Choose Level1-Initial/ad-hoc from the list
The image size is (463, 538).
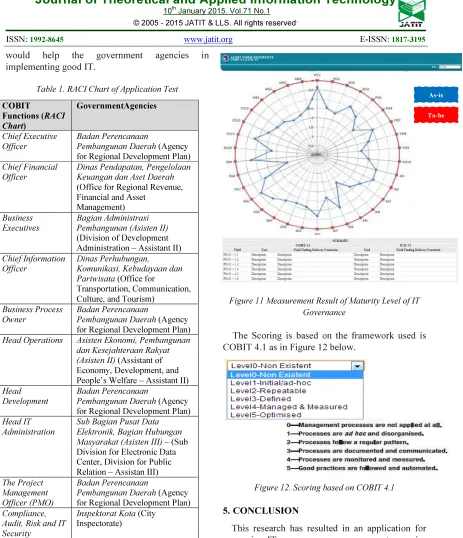coord(295,383)
